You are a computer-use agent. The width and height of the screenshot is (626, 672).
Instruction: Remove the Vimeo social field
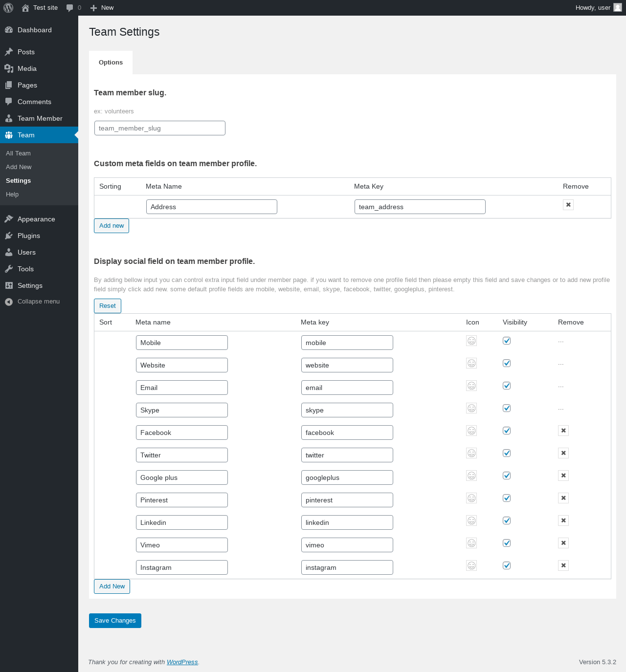point(563,543)
